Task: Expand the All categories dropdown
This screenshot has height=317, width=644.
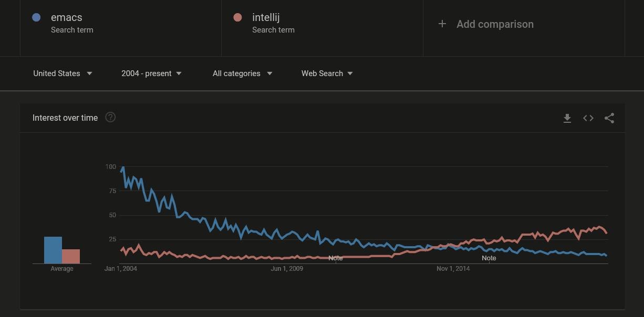Action: [242, 73]
